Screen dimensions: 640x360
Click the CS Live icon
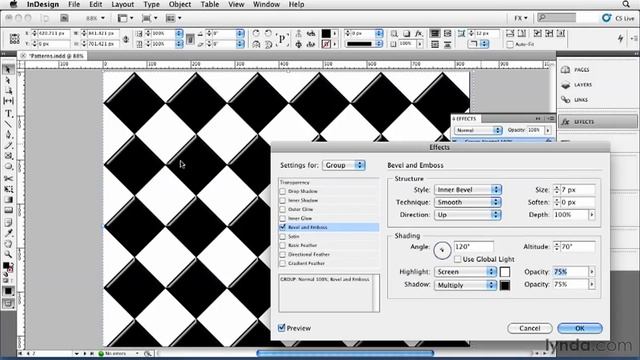click(618, 18)
